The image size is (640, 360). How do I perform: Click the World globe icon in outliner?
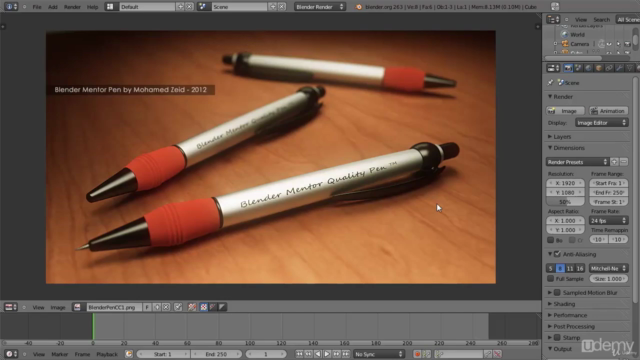point(565,35)
